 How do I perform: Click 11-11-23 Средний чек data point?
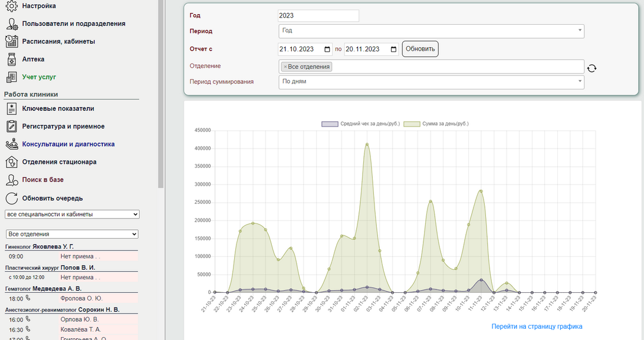(x=481, y=280)
